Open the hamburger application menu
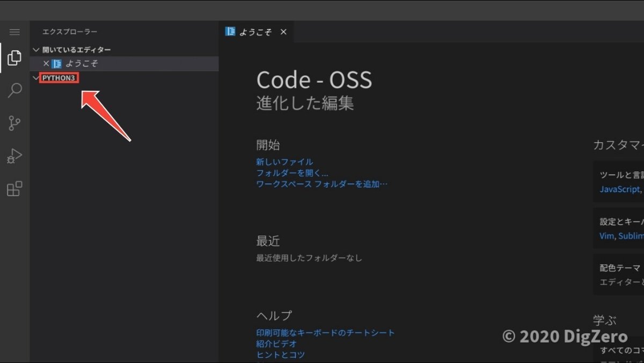 [14, 32]
